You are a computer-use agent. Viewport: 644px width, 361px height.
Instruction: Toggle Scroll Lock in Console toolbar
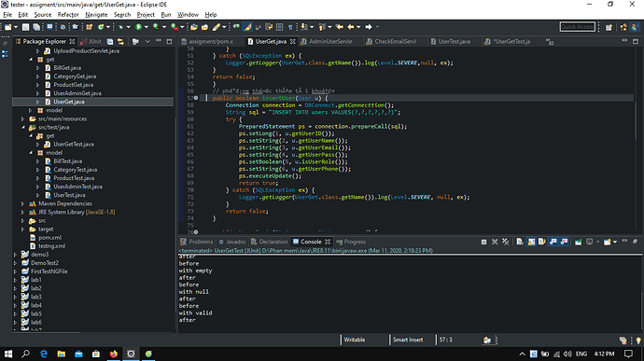click(x=531, y=242)
